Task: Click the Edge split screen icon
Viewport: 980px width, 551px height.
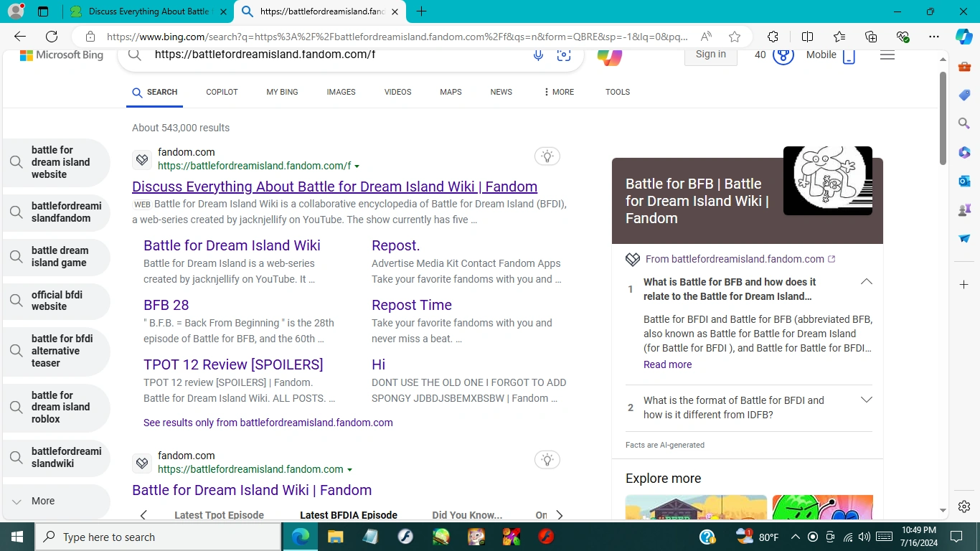Action: pos(807,37)
